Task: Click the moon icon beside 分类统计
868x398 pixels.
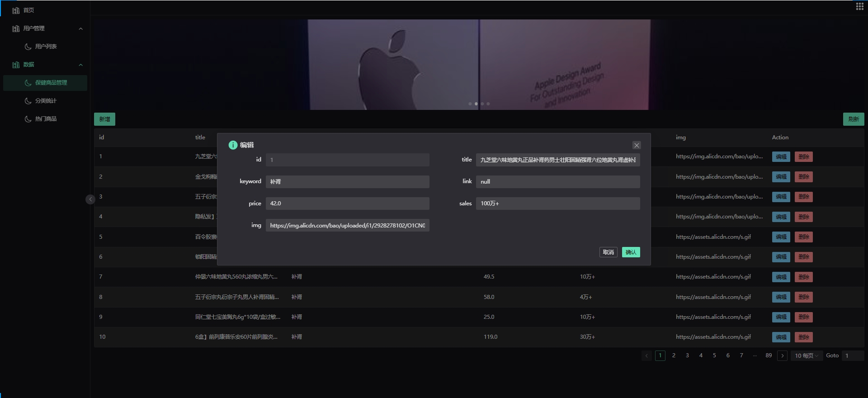Action: click(x=28, y=101)
